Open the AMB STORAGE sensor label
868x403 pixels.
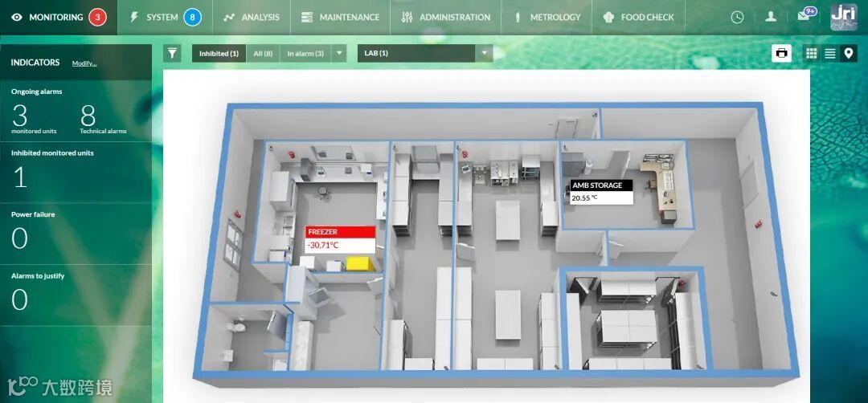[601, 185]
